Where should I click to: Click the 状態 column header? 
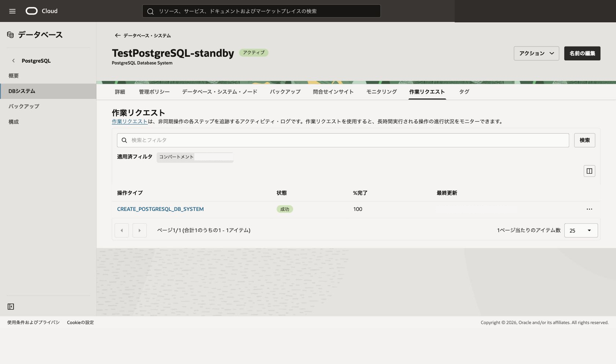[282, 193]
